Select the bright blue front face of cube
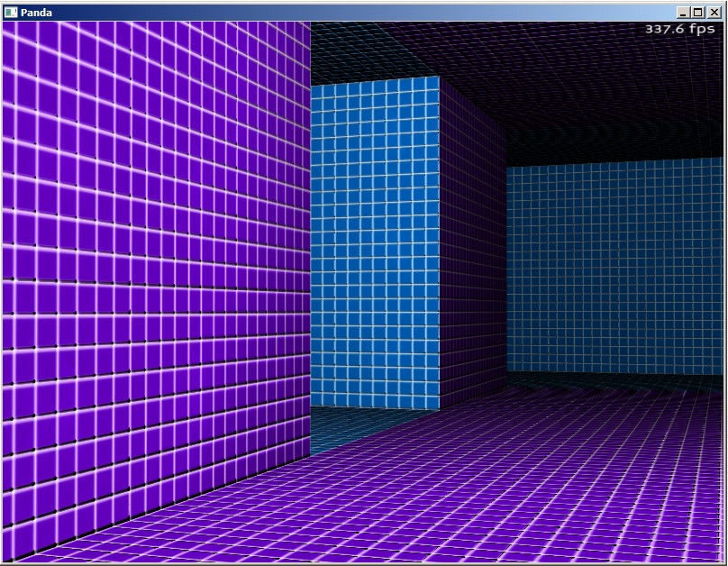 tap(375, 243)
